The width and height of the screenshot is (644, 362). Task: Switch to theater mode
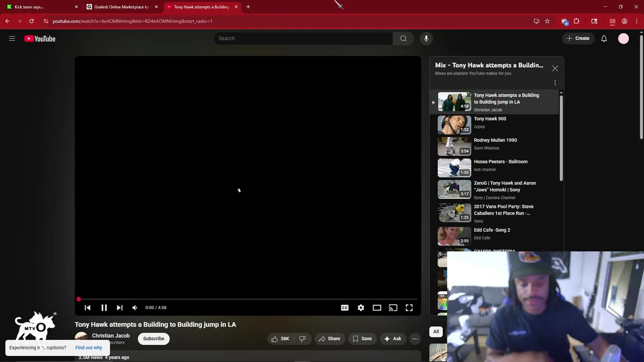(x=377, y=308)
